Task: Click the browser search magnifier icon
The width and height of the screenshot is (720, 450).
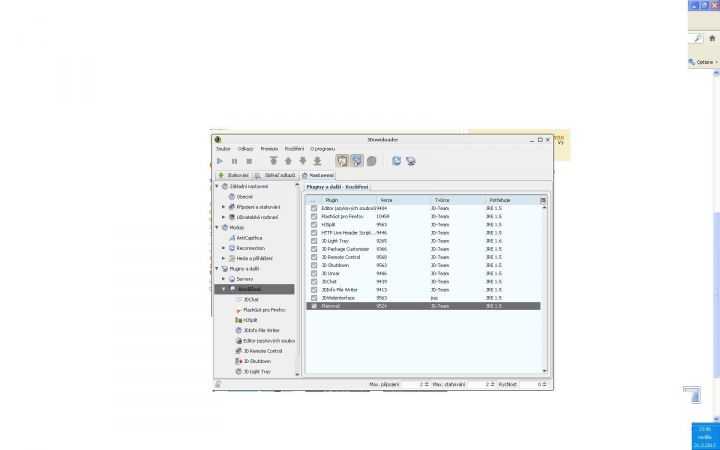Action: pos(698,39)
